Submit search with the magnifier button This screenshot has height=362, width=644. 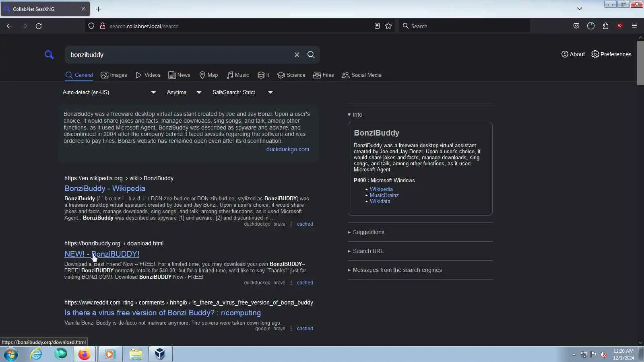pyautogui.click(x=311, y=55)
